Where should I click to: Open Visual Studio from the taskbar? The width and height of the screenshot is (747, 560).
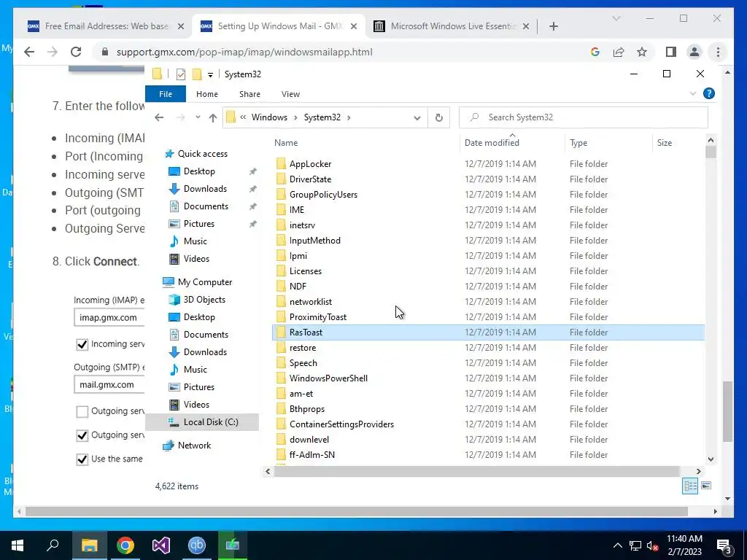pyautogui.click(x=161, y=545)
